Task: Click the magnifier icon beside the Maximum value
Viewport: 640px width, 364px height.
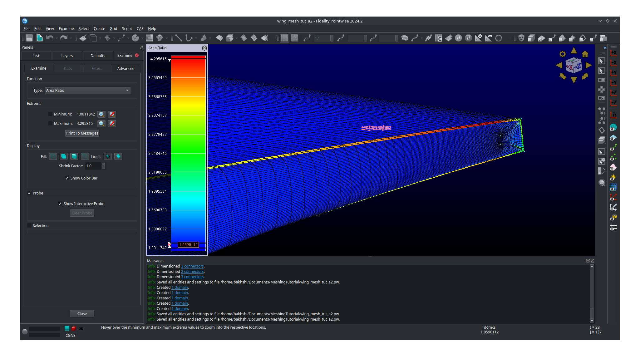Action: (x=101, y=123)
